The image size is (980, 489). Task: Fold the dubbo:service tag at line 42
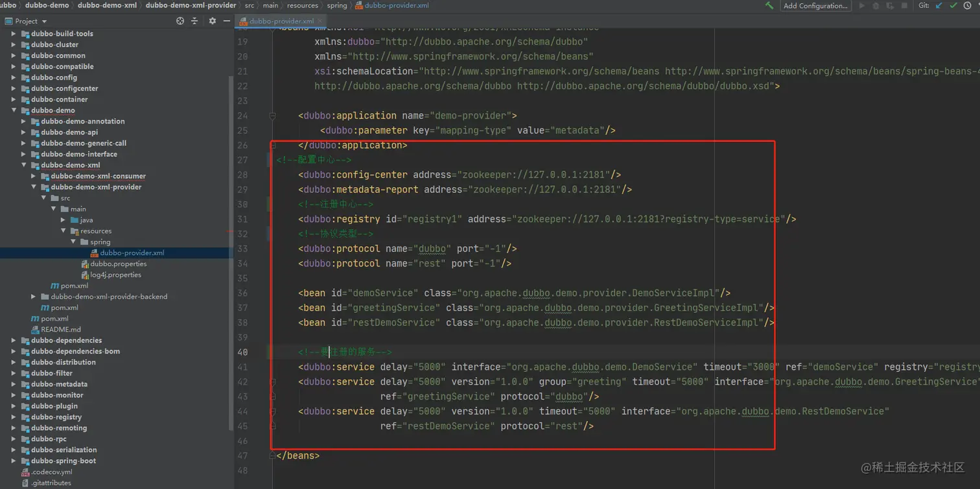point(273,381)
